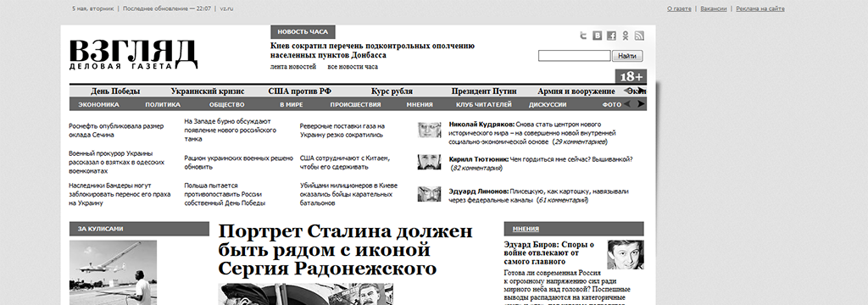The height and width of the screenshot is (305, 868).
Task: Open the Twitter social icon
Action: pyautogui.click(x=583, y=36)
